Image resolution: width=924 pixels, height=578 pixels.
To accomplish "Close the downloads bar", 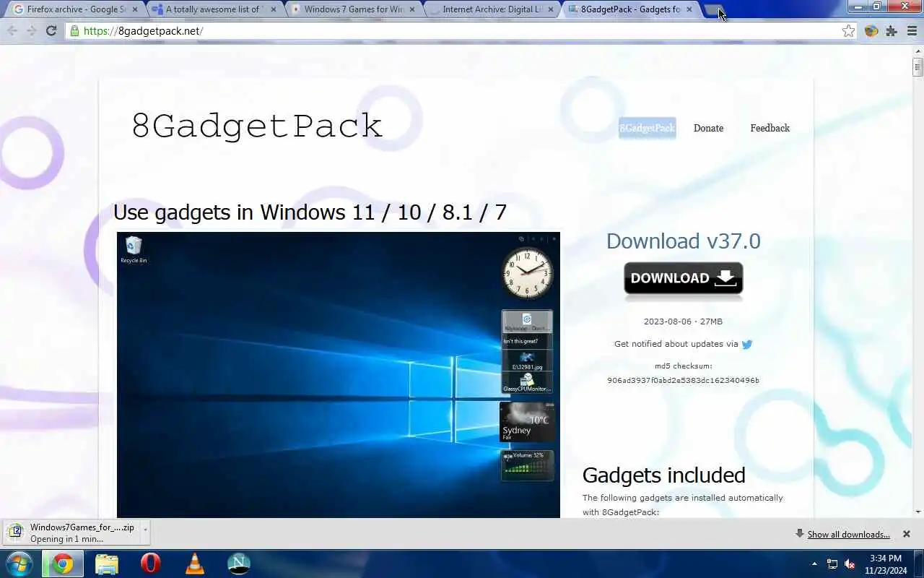I will pos(907,534).
